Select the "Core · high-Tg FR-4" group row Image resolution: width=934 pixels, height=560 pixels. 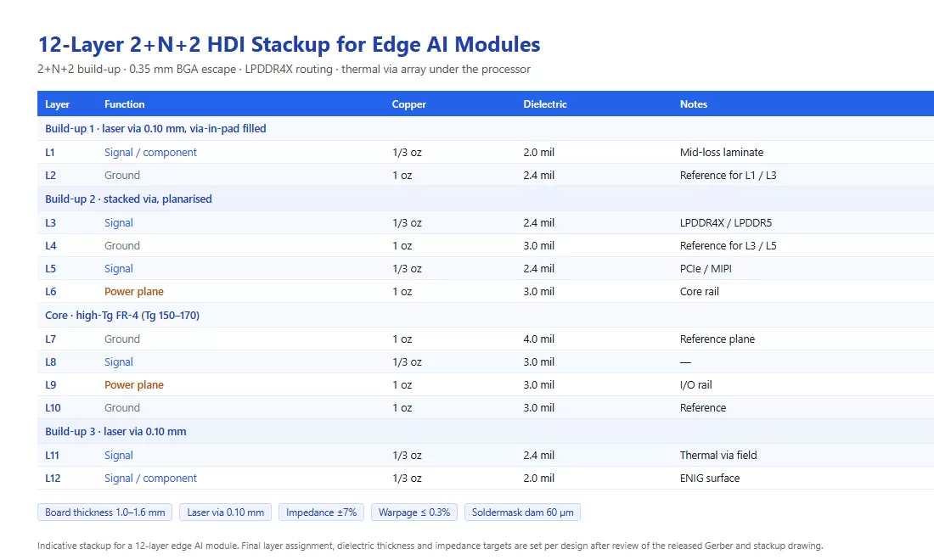[486, 316]
